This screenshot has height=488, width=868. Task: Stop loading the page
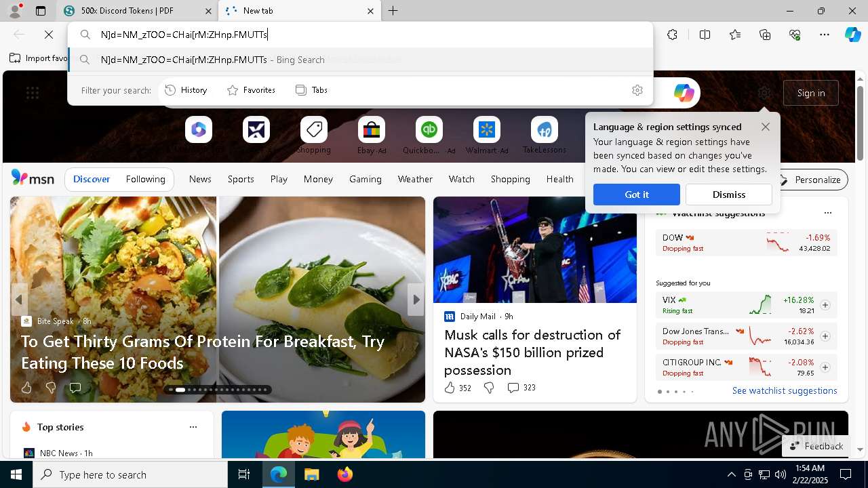click(49, 35)
